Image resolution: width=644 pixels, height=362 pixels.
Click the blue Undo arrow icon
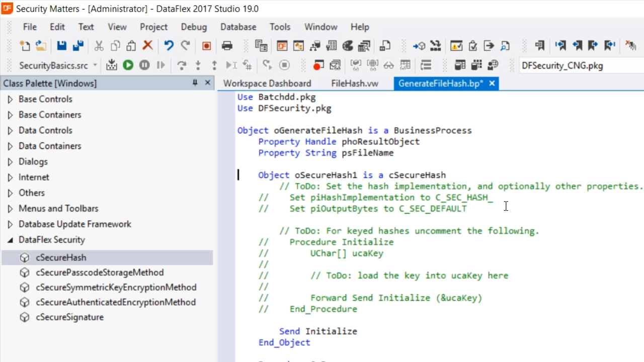pyautogui.click(x=169, y=46)
